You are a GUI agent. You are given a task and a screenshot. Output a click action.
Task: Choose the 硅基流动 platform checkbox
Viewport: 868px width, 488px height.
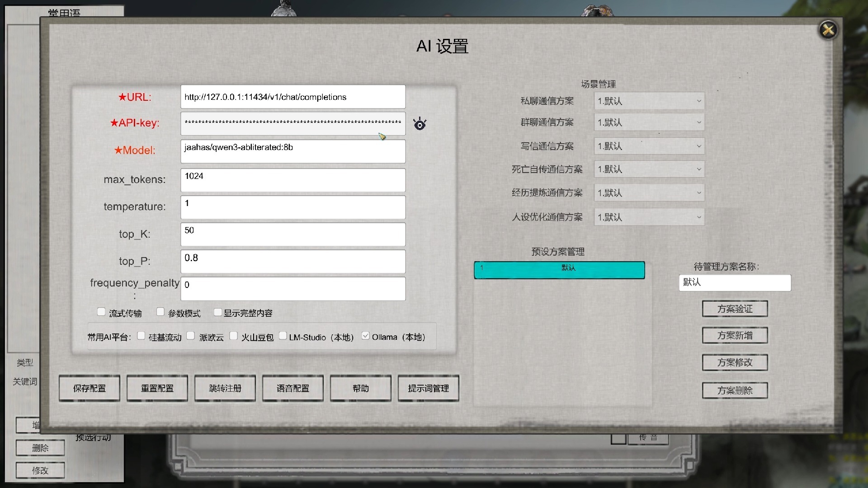pyautogui.click(x=142, y=336)
